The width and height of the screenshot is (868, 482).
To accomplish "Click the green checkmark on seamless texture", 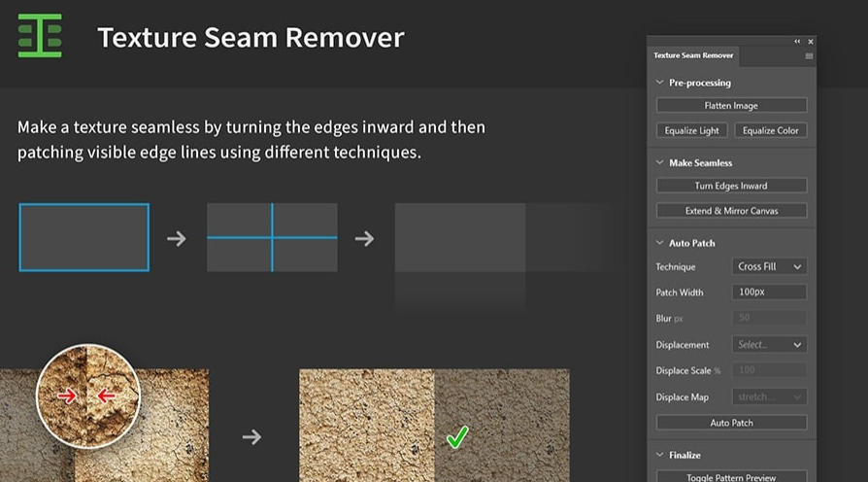I will [456, 438].
